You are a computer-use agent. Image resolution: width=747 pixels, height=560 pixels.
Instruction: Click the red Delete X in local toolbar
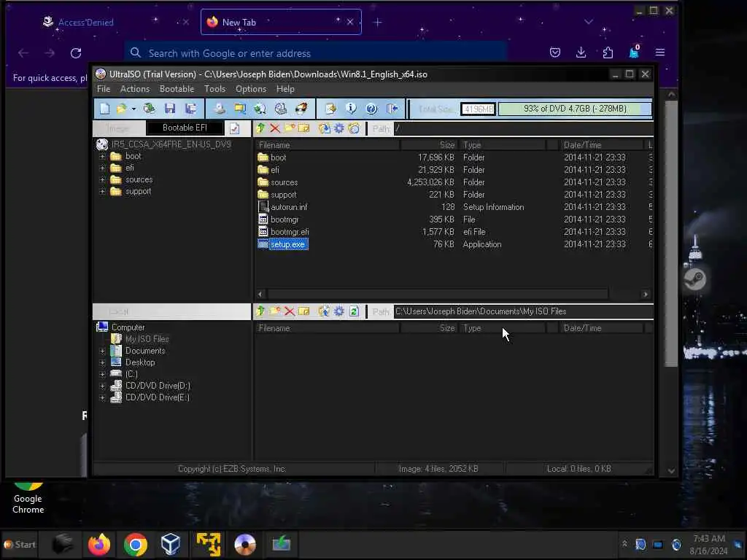tap(290, 311)
